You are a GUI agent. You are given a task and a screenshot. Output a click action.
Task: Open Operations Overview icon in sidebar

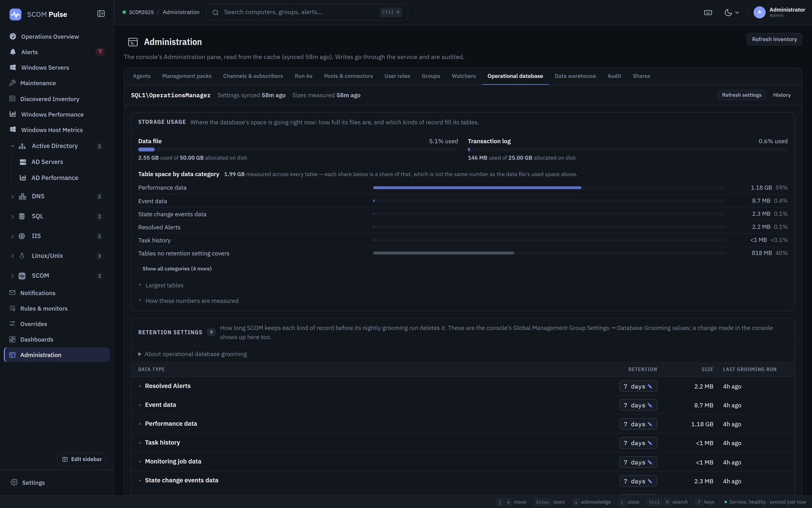13,36
